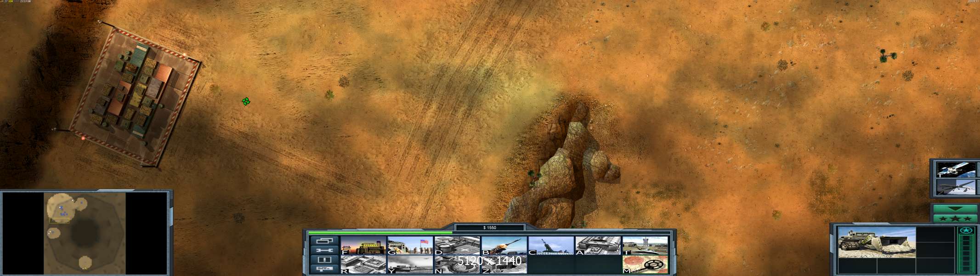Click the selected Dozer portrait
Screen dimensions: 980x276
pos(877,242)
